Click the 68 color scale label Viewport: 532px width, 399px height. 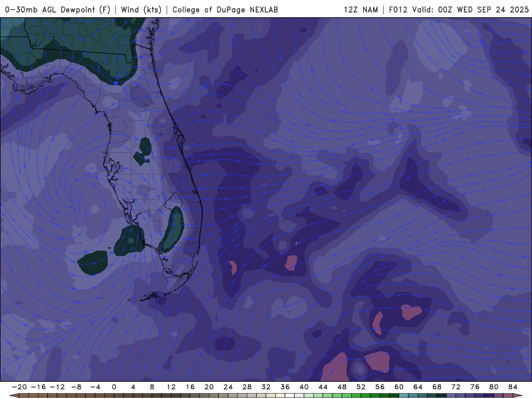(x=437, y=387)
